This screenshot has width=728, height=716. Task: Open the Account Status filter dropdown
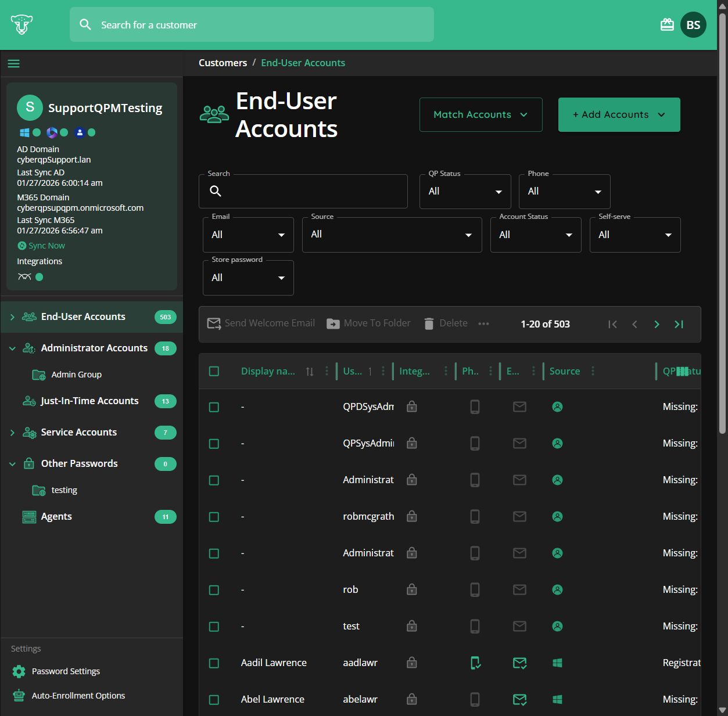pyautogui.click(x=536, y=235)
